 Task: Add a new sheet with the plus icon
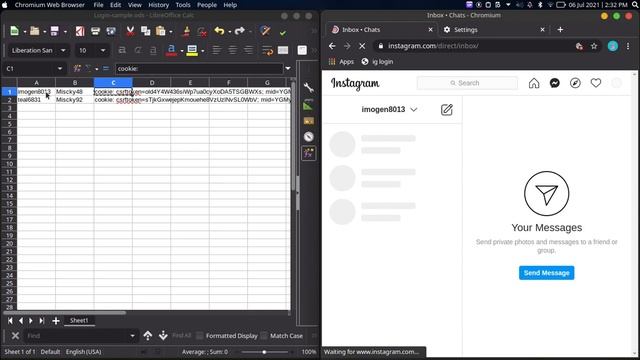56,321
